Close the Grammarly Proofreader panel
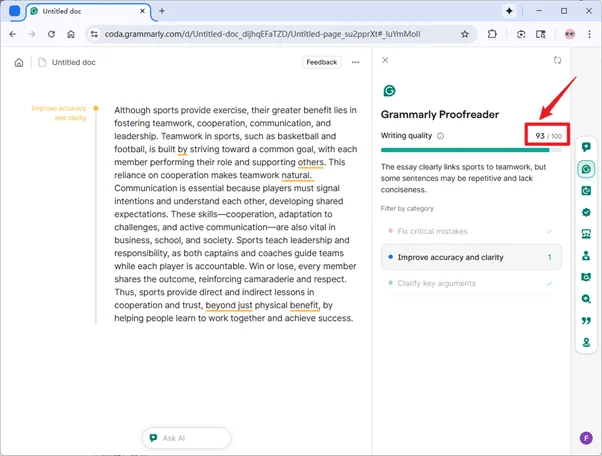602x456 pixels. coord(385,60)
